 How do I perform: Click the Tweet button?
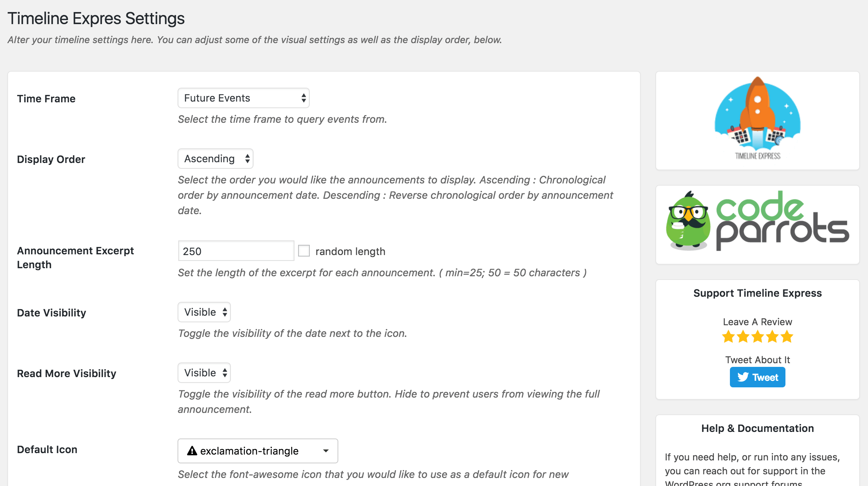757,377
